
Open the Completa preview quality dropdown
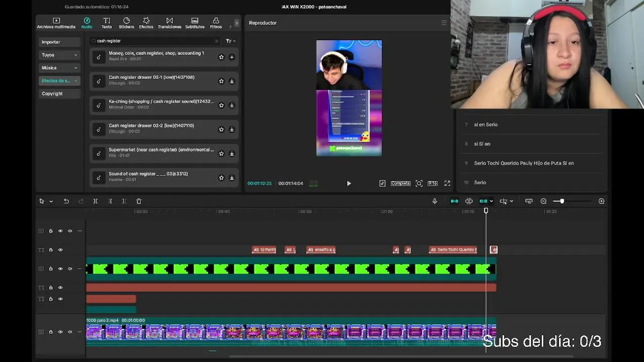[400, 184]
